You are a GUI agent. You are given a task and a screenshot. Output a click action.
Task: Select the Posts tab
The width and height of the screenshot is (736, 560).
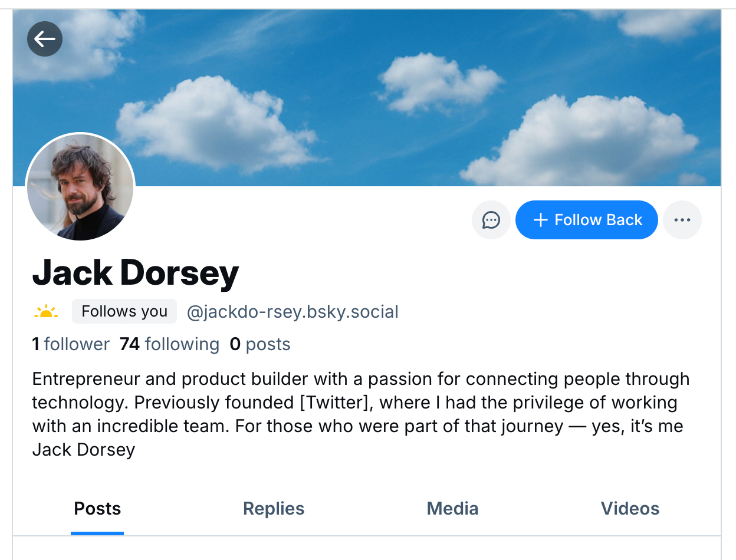point(97,509)
